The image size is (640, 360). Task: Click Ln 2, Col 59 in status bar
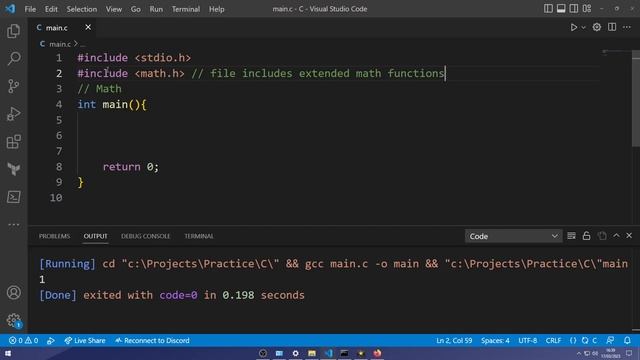click(454, 340)
